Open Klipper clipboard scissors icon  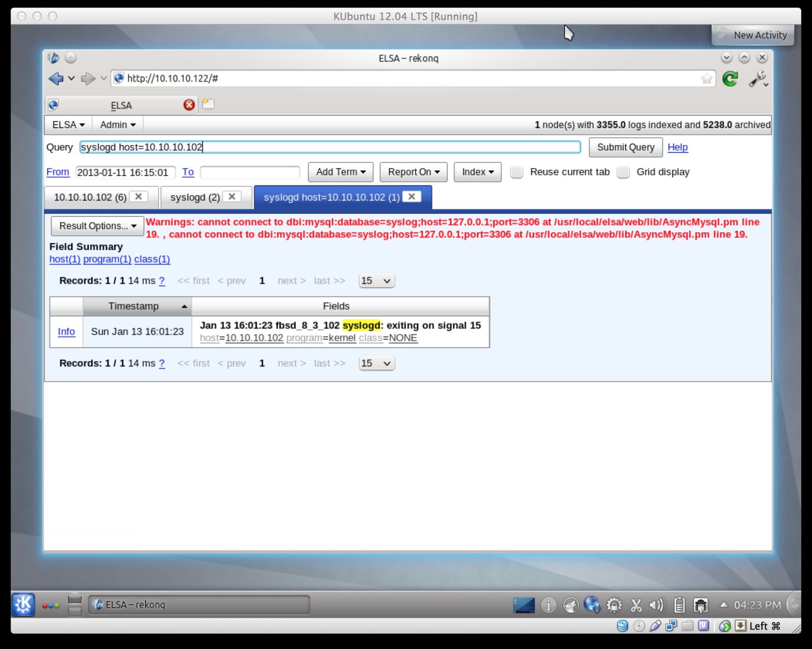[x=636, y=605]
